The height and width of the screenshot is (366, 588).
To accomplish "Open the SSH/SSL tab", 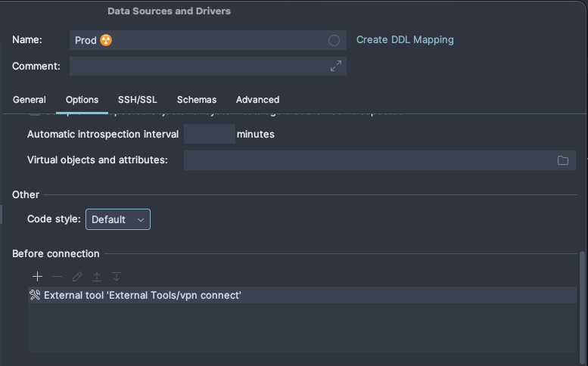I will click(x=137, y=100).
